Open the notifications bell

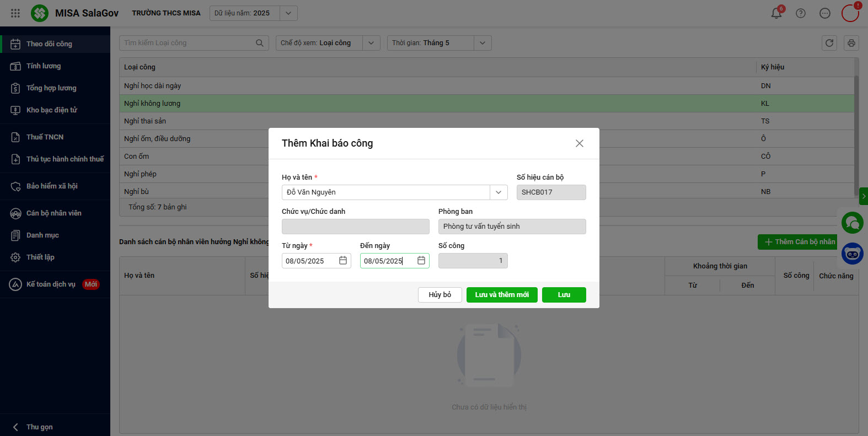pyautogui.click(x=776, y=13)
